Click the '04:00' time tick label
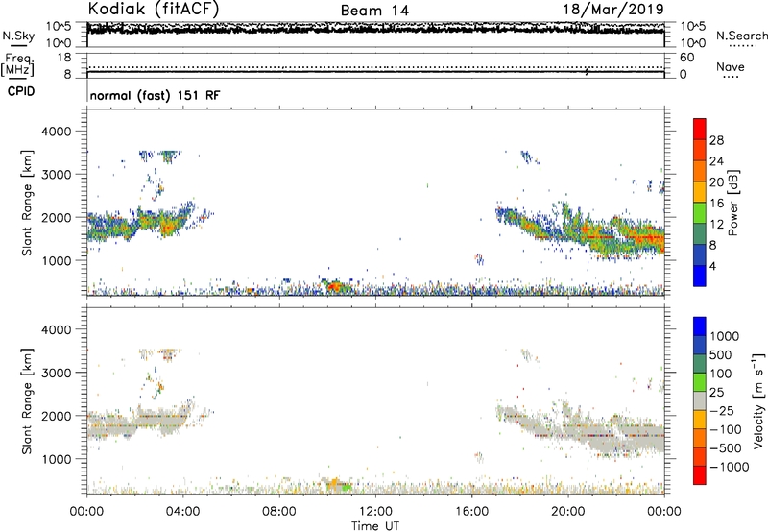 click(x=182, y=512)
